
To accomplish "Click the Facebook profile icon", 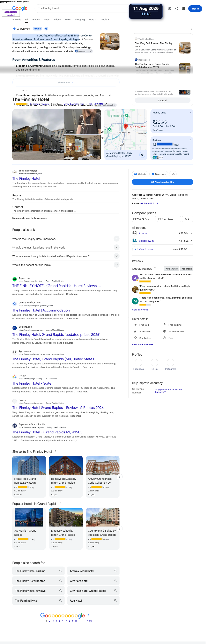I will coord(139,362).
